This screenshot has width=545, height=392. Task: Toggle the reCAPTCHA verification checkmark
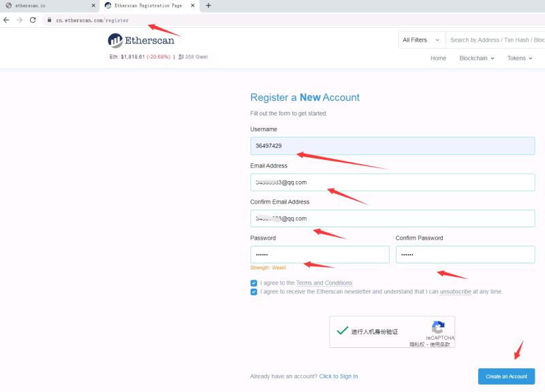pos(343,331)
